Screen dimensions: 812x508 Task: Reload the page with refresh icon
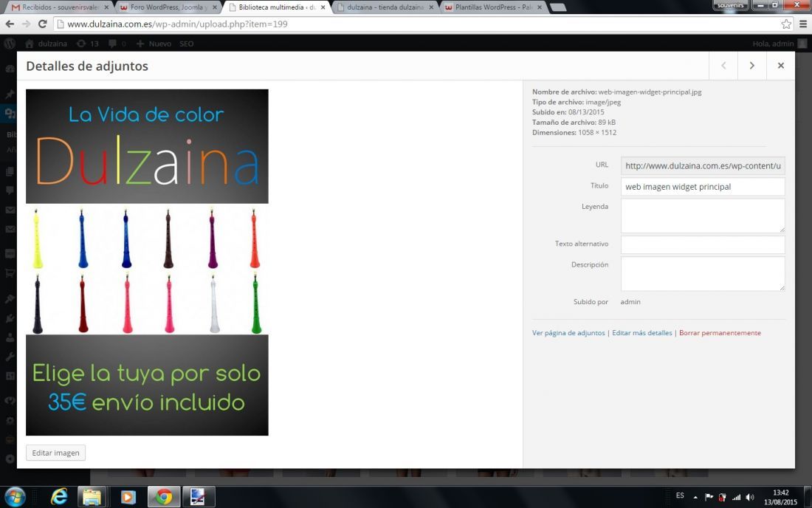pos(43,24)
